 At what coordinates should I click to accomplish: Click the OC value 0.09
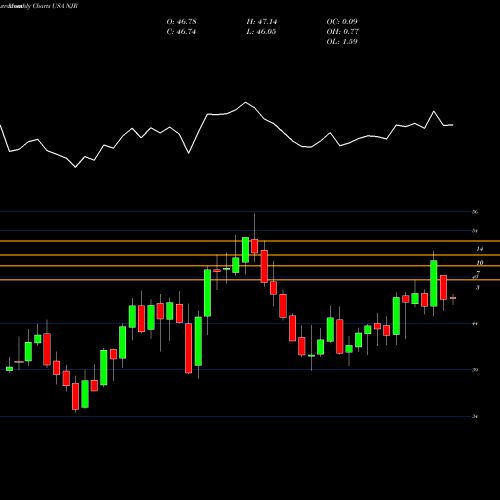[x=350, y=22]
